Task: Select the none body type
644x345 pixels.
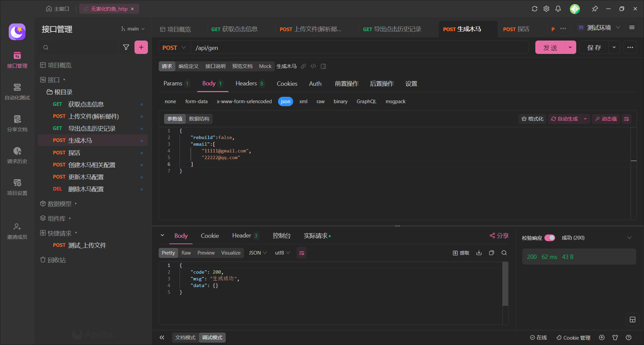Action: [x=170, y=101]
